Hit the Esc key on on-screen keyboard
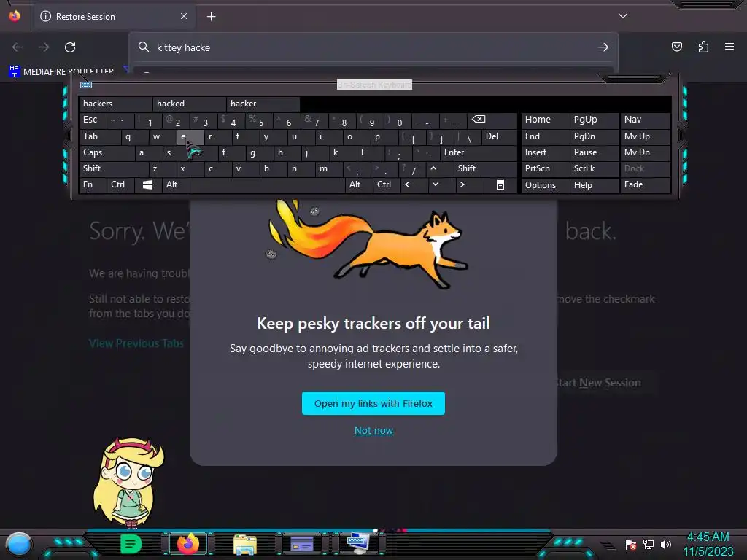The width and height of the screenshot is (747, 560). pyautogui.click(x=93, y=120)
